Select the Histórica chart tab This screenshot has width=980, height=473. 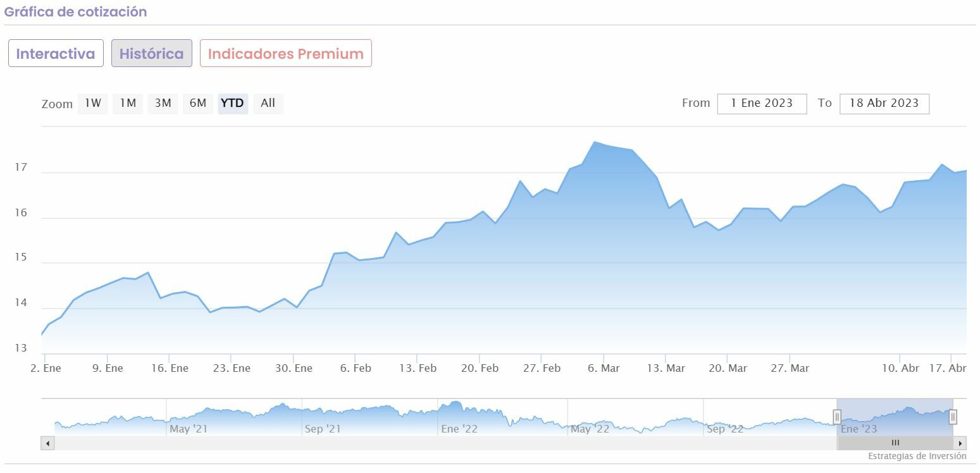[x=152, y=54]
